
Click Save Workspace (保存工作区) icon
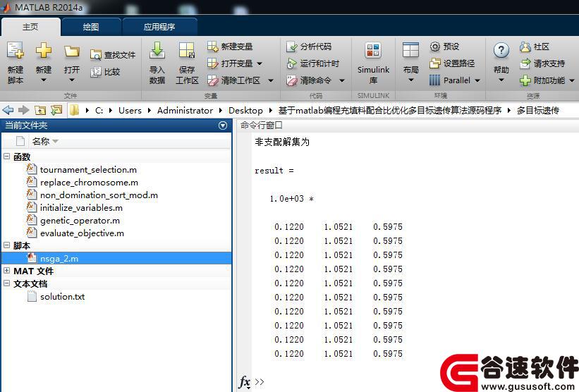(x=187, y=51)
